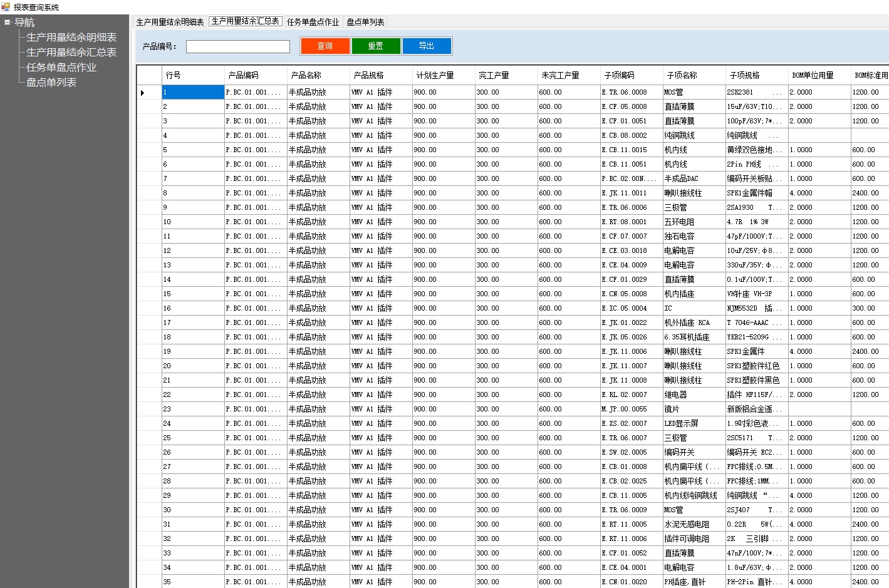Sort by the 行号 column header
The image size is (889, 588).
pyautogui.click(x=193, y=75)
